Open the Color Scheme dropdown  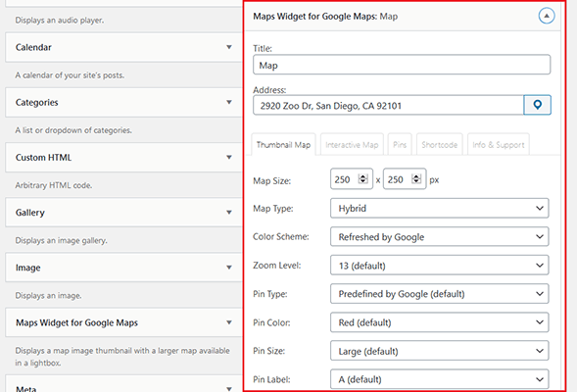(440, 237)
